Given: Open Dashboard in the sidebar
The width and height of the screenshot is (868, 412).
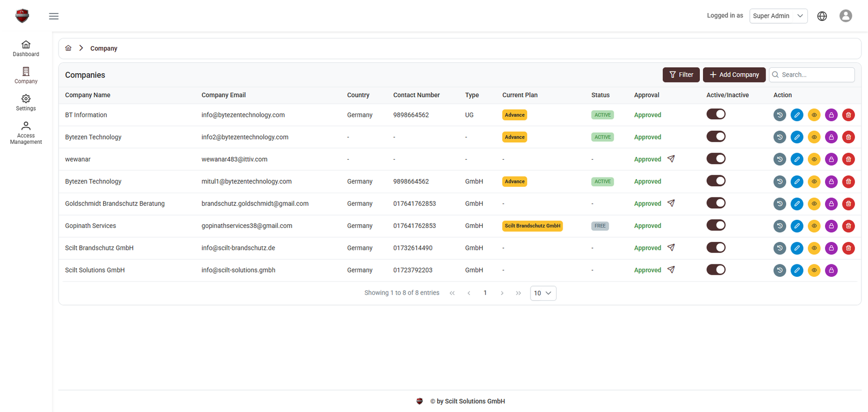Looking at the screenshot, I should (26, 48).
